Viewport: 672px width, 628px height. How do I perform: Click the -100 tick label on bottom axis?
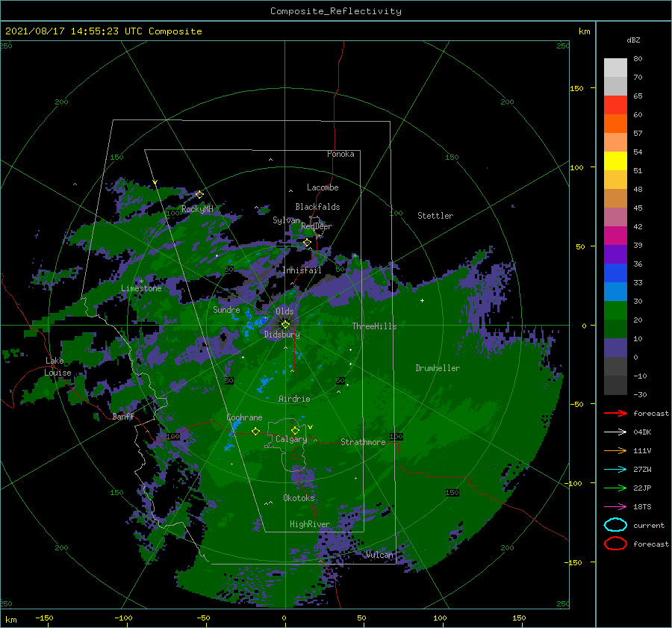click(123, 618)
